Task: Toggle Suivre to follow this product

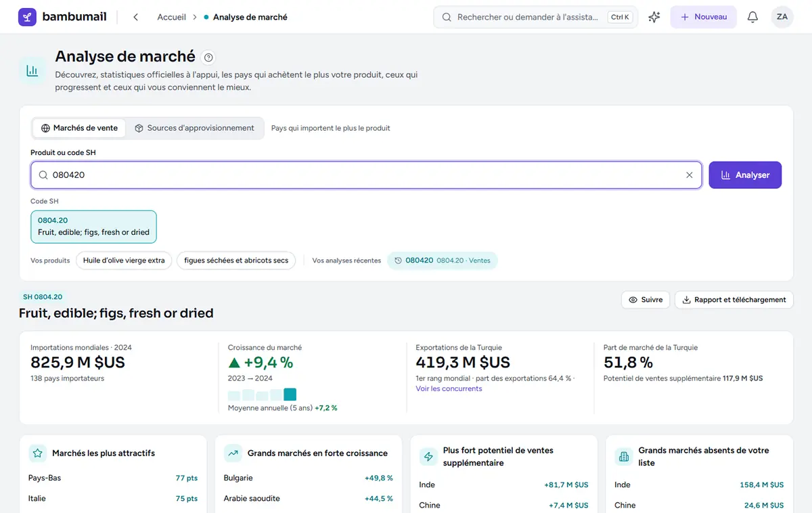Action: (646, 300)
